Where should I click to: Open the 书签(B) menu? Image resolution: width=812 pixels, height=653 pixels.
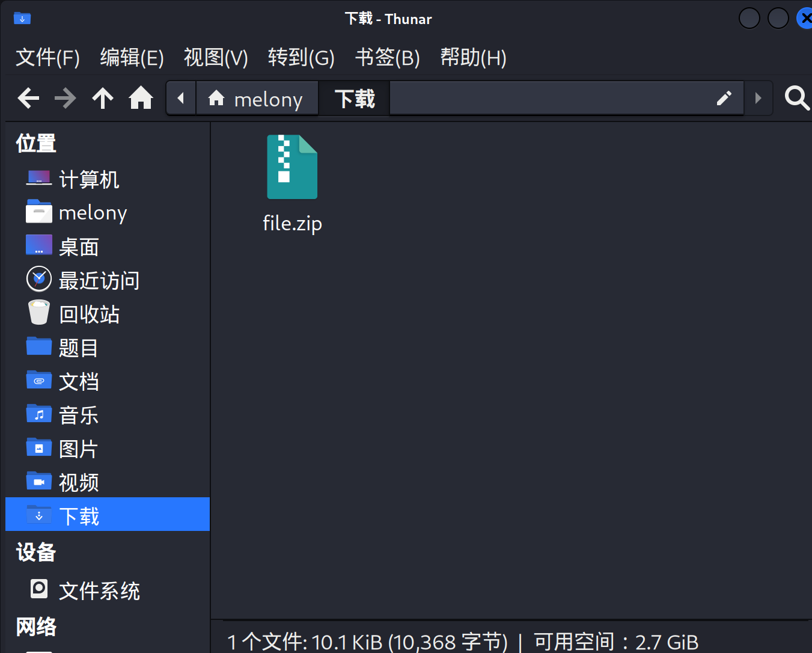tap(387, 58)
